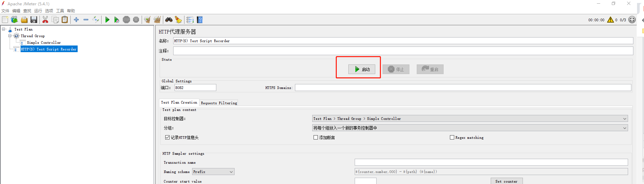Screen dimensions: 644x184
Task: Open the 帮助 menu
Action: pyautogui.click(x=71, y=11)
